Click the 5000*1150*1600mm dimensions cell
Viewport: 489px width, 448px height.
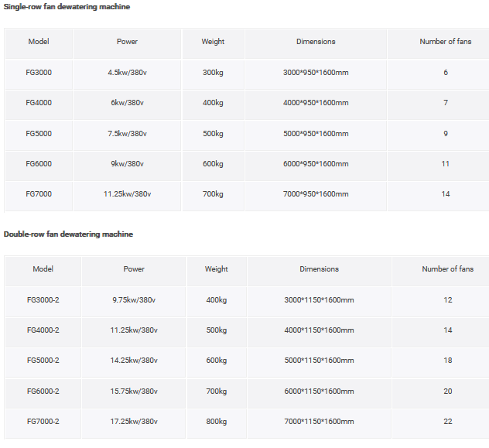point(319,361)
